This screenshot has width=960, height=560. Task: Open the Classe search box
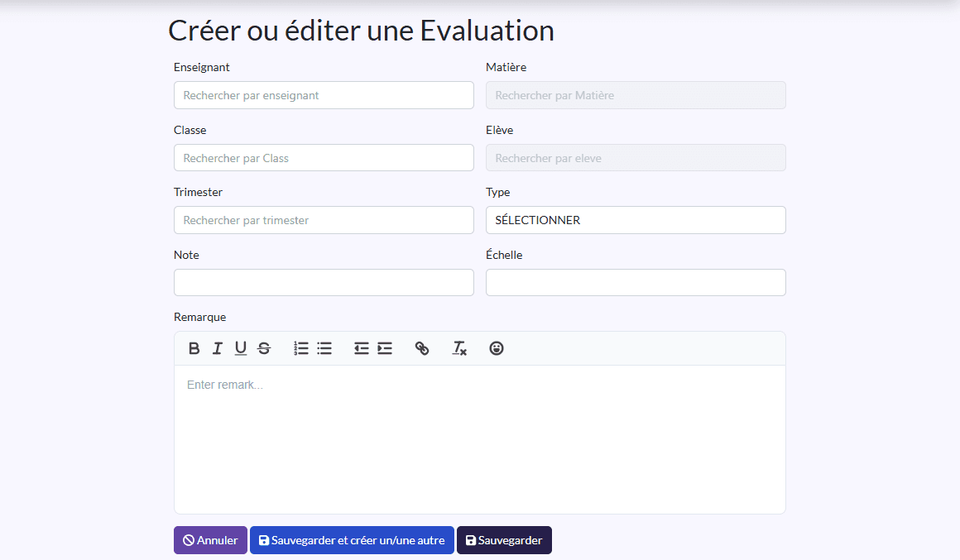[x=324, y=158]
